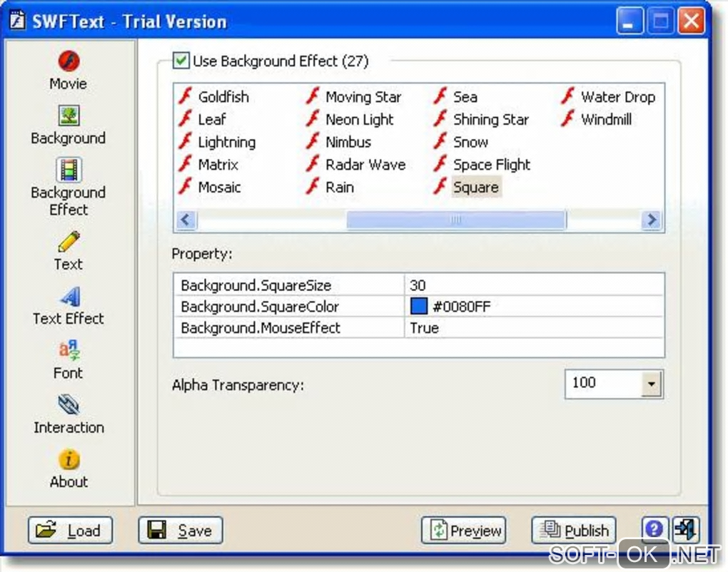Select the Leaf effect
The image size is (728, 572).
pos(212,120)
